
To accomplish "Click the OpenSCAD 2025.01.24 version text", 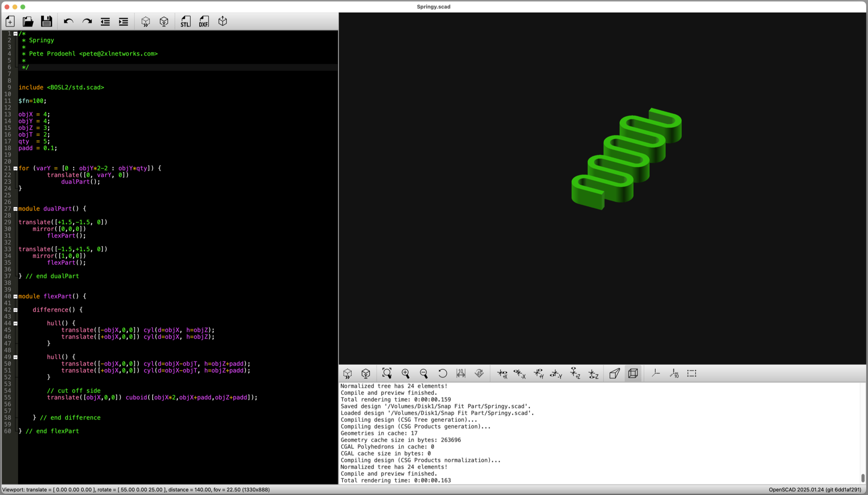I will point(815,490).
